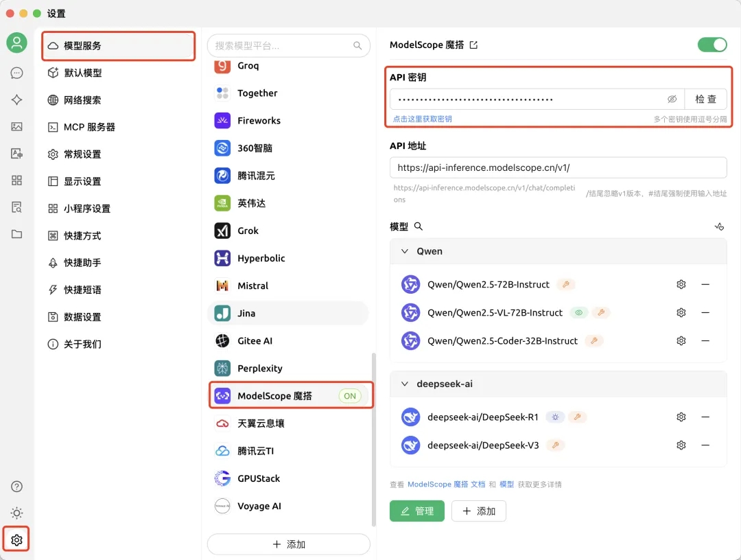Open 数据设置 settings menu
The width and height of the screenshot is (741, 560).
pyautogui.click(x=118, y=316)
